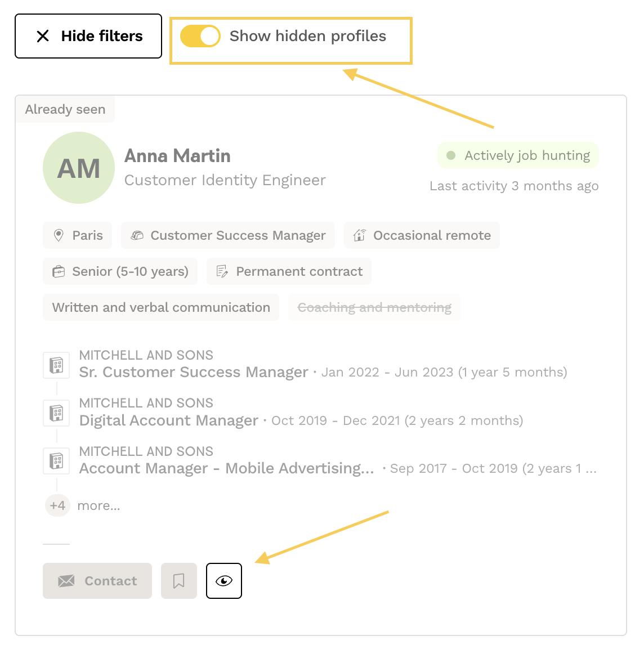Image resolution: width=644 pixels, height=645 pixels.
Task: Expand the +4 more experiences
Action: [99, 505]
